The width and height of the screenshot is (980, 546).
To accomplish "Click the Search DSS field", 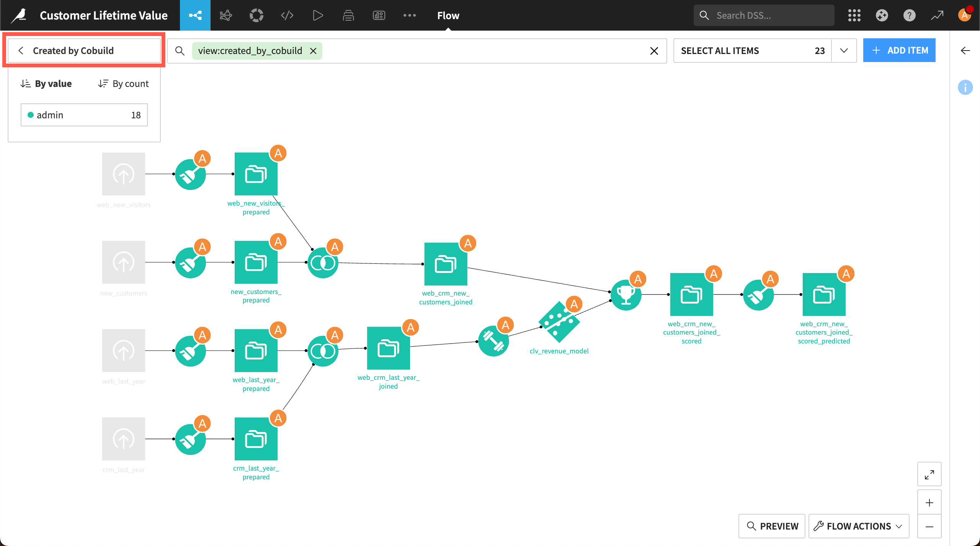I will coord(764,15).
